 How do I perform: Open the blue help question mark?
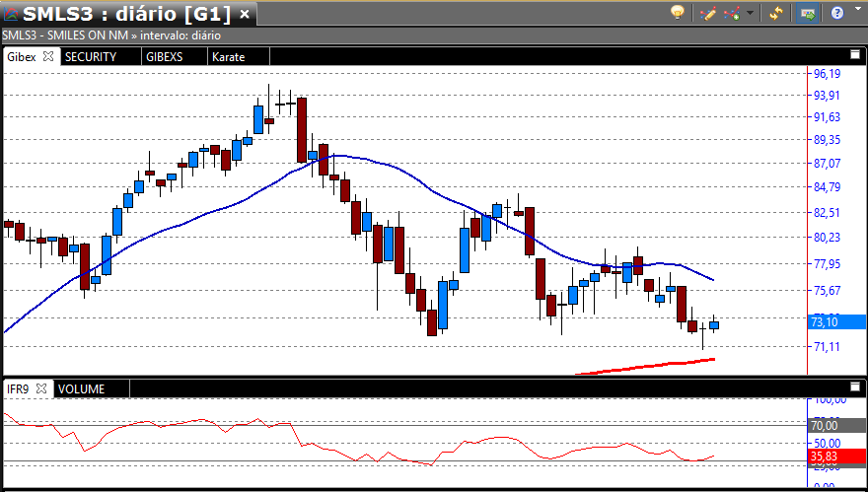[x=837, y=13]
